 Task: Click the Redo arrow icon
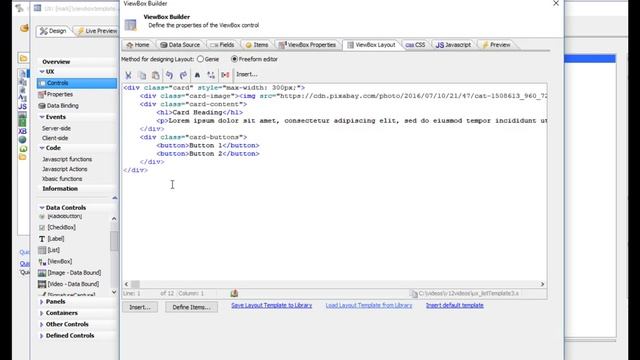(x=183, y=75)
